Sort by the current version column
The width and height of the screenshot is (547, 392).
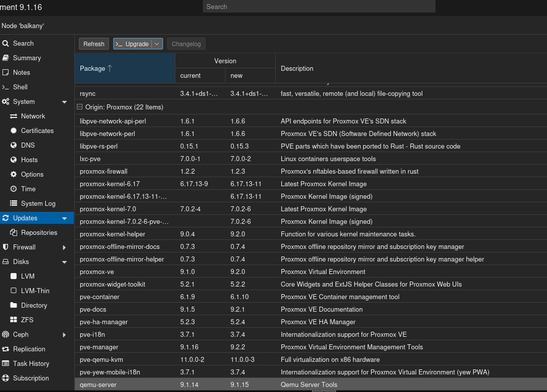click(200, 76)
